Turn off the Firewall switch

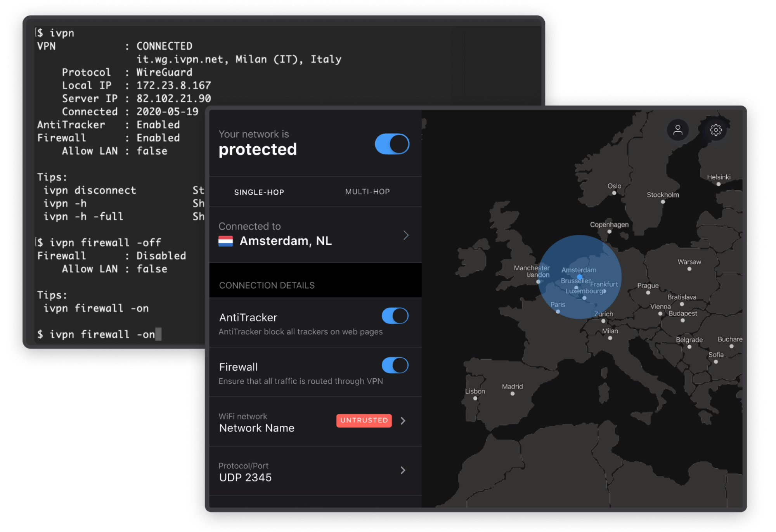pos(395,365)
